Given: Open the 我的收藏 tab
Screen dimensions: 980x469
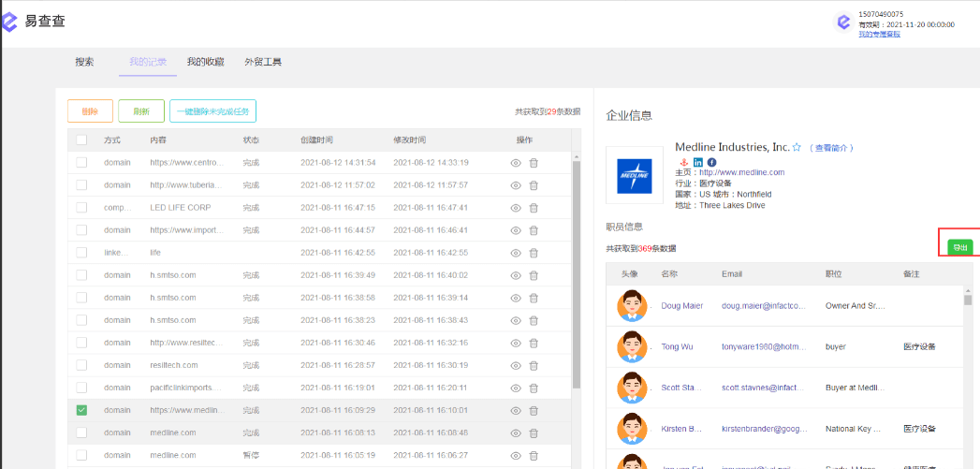Looking at the screenshot, I should [x=205, y=62].
